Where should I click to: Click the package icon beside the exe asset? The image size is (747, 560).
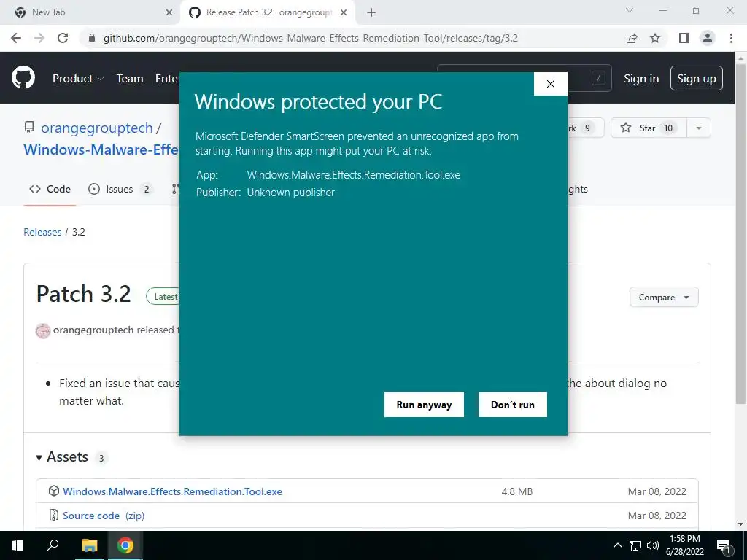coord(54,491)
